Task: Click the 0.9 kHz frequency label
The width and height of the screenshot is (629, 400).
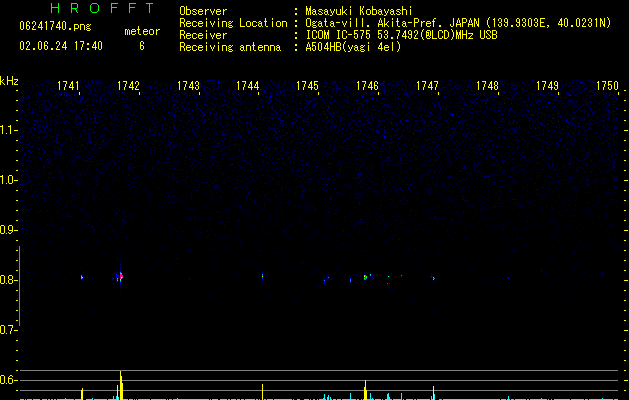Action: 8,230
